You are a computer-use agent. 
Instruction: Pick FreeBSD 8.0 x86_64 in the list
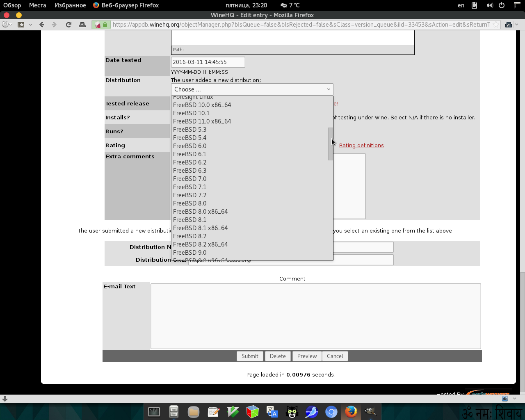[249, 212]
